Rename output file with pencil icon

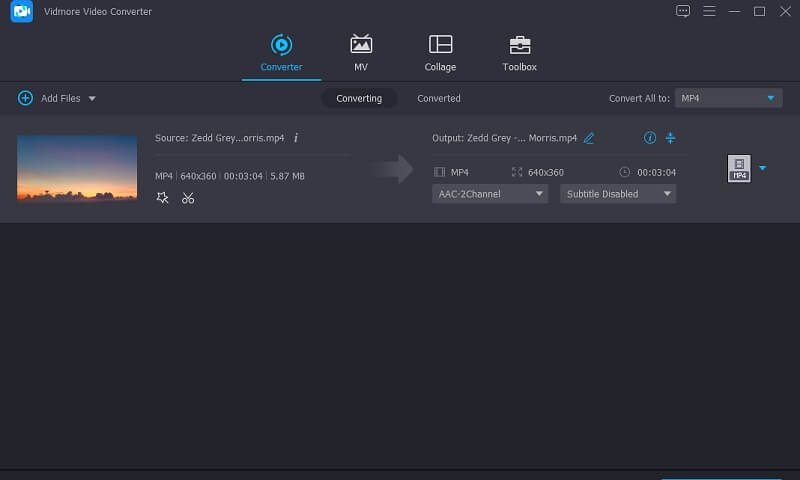pos(589,138)
